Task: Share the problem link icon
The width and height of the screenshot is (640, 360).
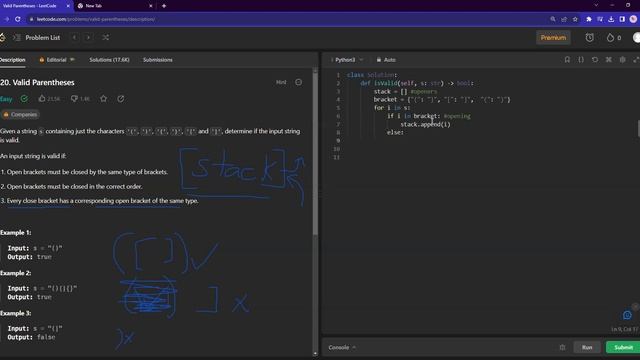Action: pos(121,99)
